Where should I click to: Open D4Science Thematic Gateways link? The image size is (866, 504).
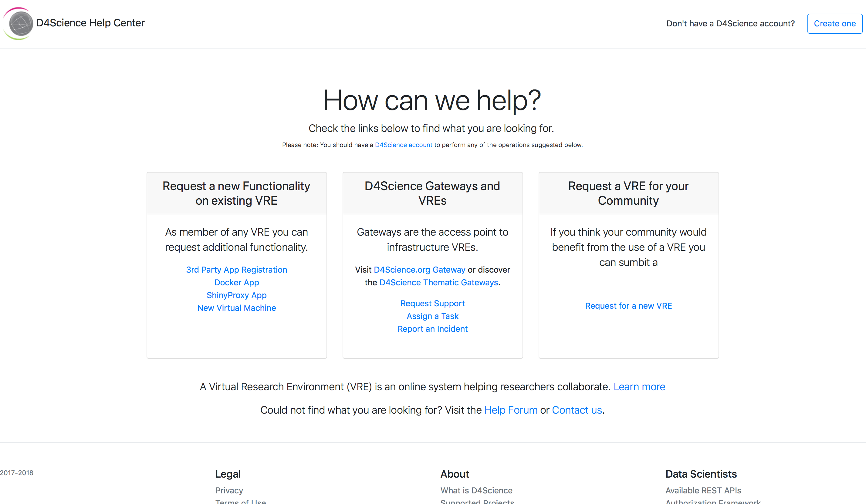[x=438, y=282]
